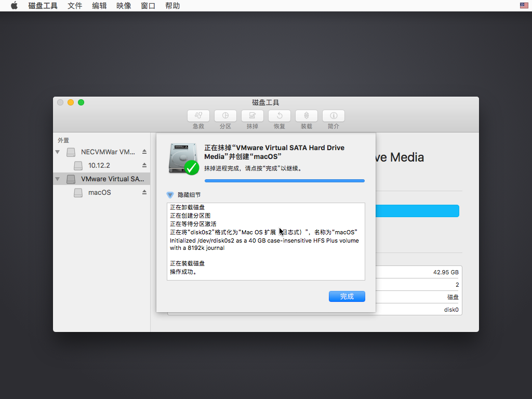Screen dimensions: 532x399
Task: Click the erase details log area
Action: [x=266, y=242]
